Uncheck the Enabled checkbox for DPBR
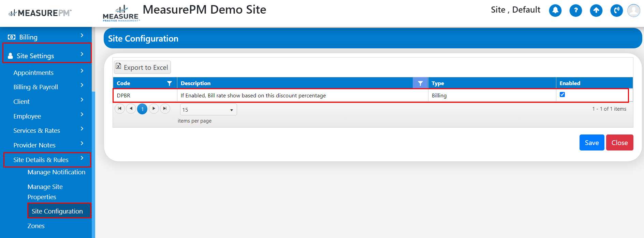Screen dimensions: 644x238 click(x=562, y=95)
